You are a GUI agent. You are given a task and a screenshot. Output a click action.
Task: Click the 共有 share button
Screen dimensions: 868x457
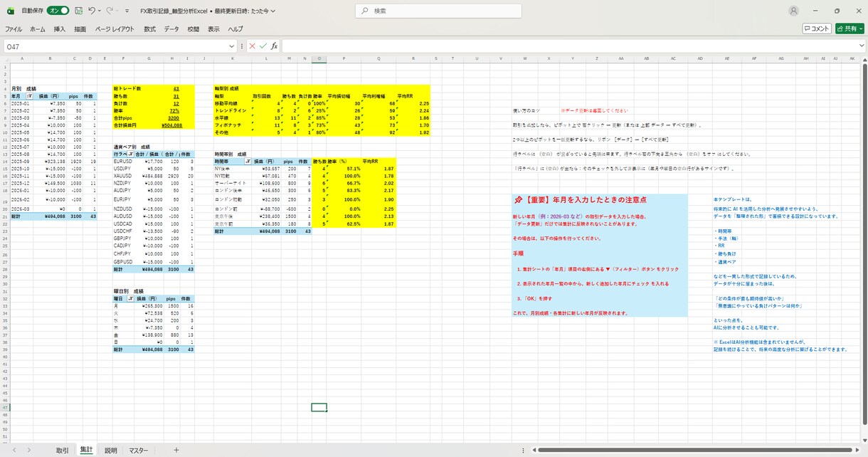click(x=850, y=29)
